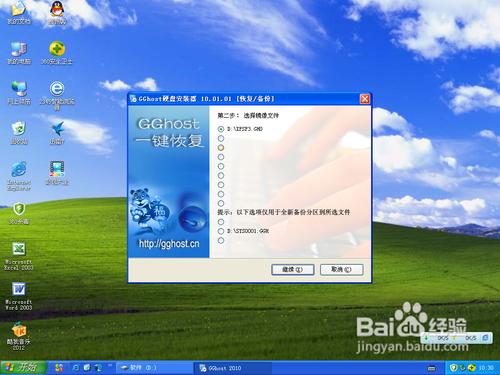Select the D:\SYS0001.GGH backup radio button

[x=221, y=231]
